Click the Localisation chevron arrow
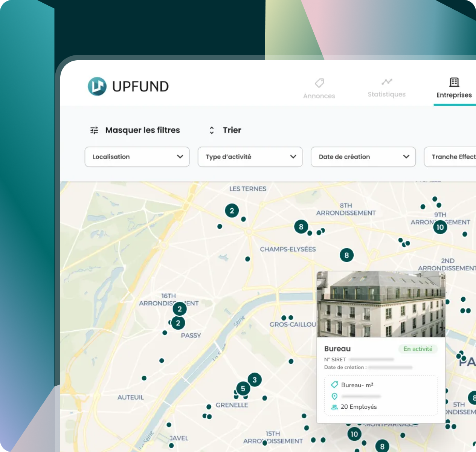The height and width of the screenshot is (452, 476). pyautogui.click(x=180, y=157)
